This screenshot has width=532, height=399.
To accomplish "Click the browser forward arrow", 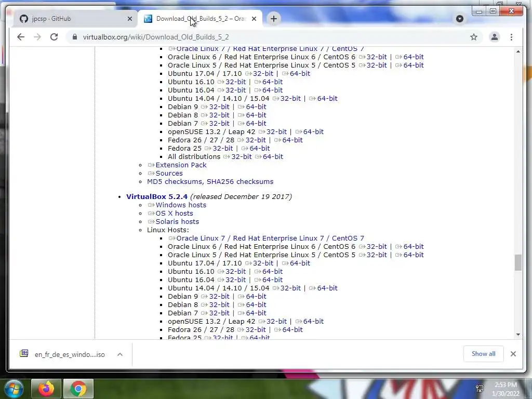I will click(x=37, y=37).
